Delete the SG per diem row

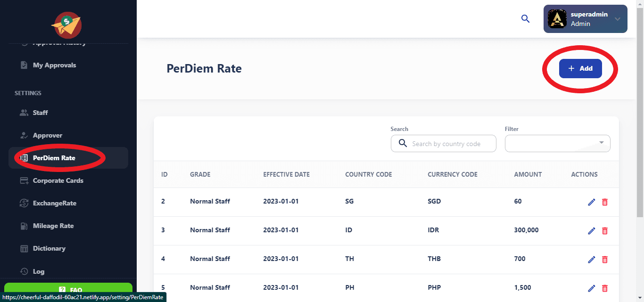[605, 202]
